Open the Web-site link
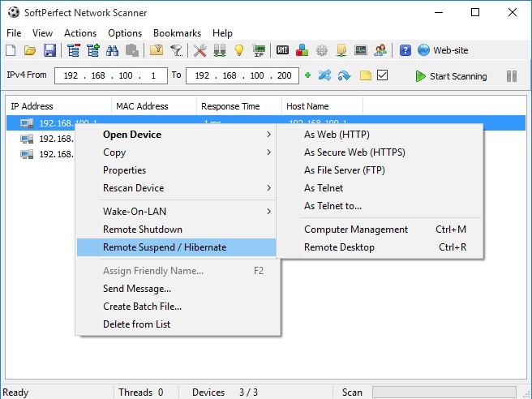 (x=443, y=50)
